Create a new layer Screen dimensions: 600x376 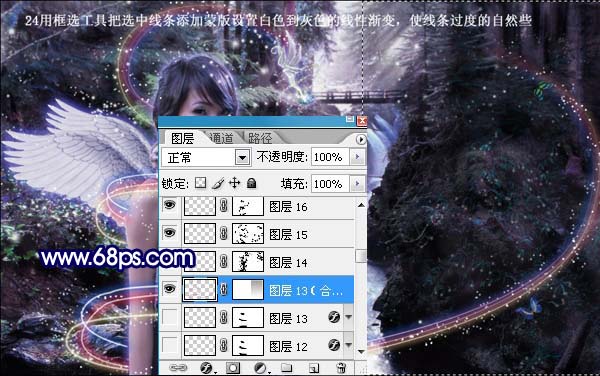pyautogui.click(x=314, y=368)
